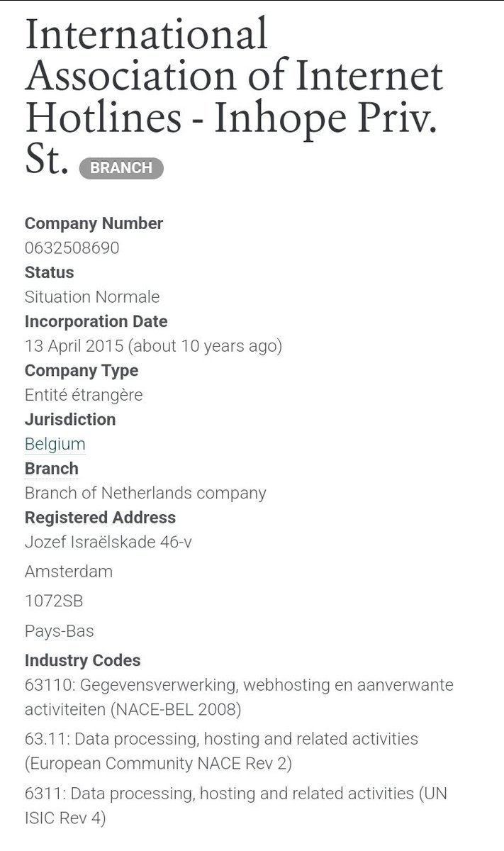Click the Company Type label
This screenshot has height=851, width=504.
pos(82,370)
